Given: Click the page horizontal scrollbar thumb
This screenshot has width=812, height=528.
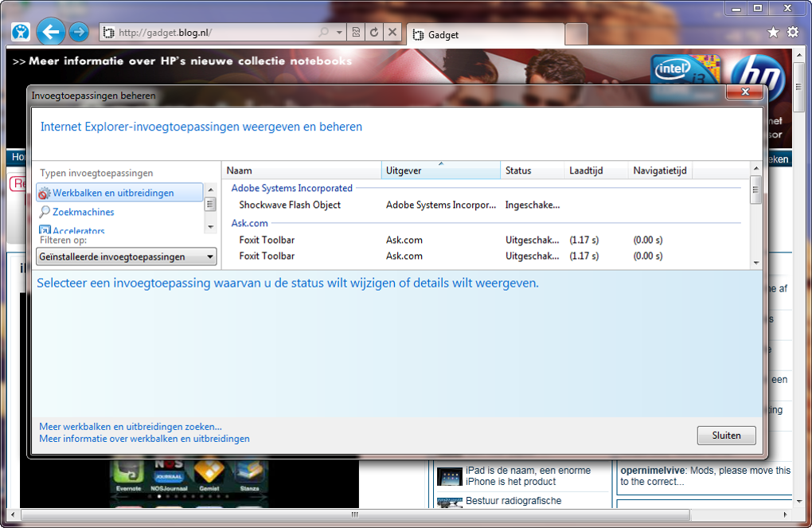Looking at the screenshot, I should coord(355,514).
